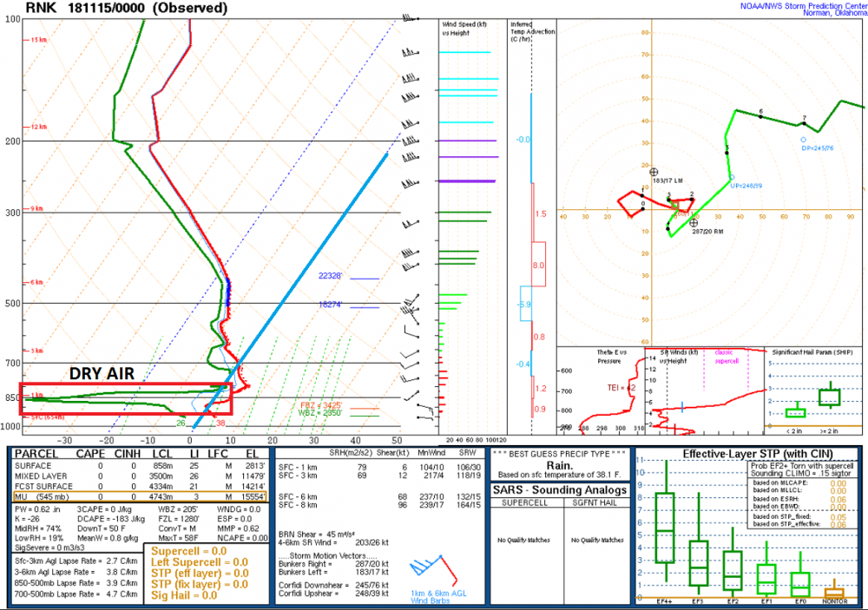The height and width of the screenshot is (610, 868).
Task: Click the SFC - 1 km shear row
Action: 380,468
